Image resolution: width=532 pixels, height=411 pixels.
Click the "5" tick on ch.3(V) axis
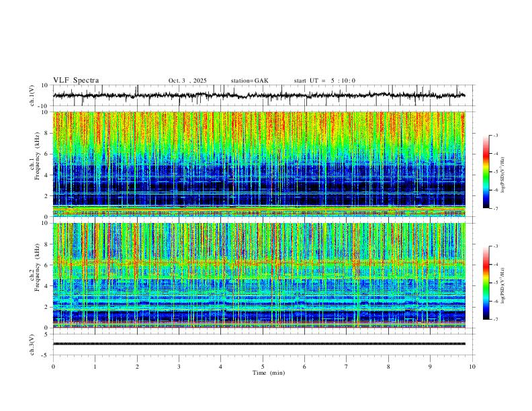47,334
